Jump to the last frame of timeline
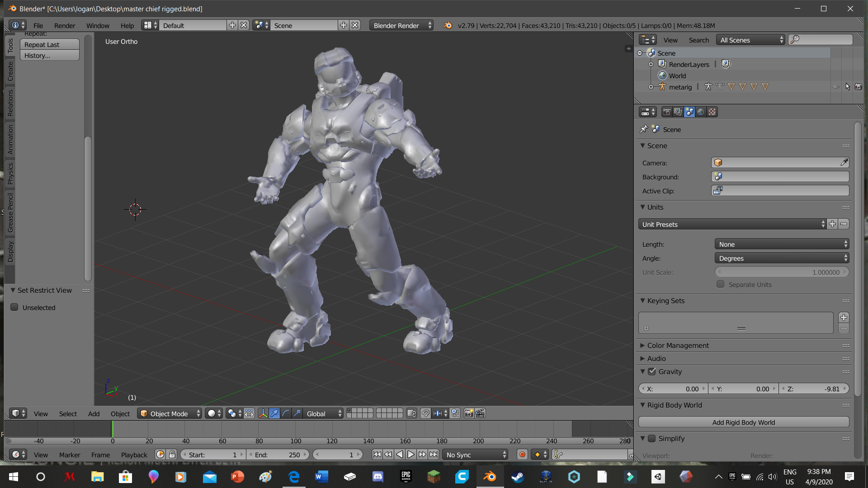The width and height of the screenshot is (868, 488). pos(434,455)
